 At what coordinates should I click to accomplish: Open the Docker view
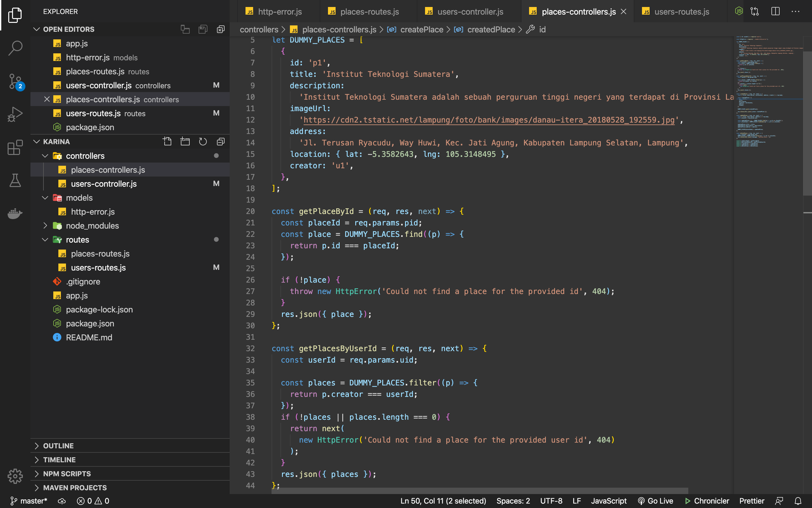tap(15, 213)
